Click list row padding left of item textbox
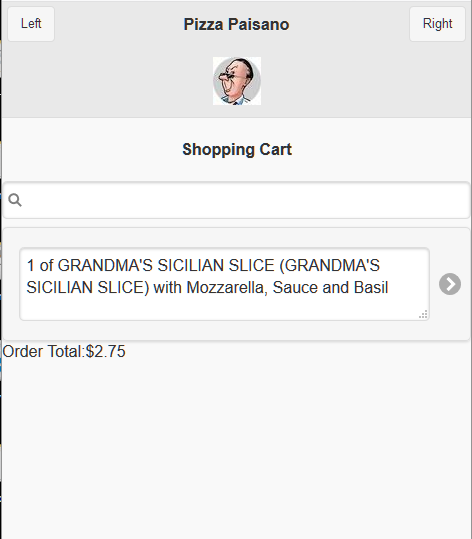Viewport: 472px width, 539px height. (11, 284)
